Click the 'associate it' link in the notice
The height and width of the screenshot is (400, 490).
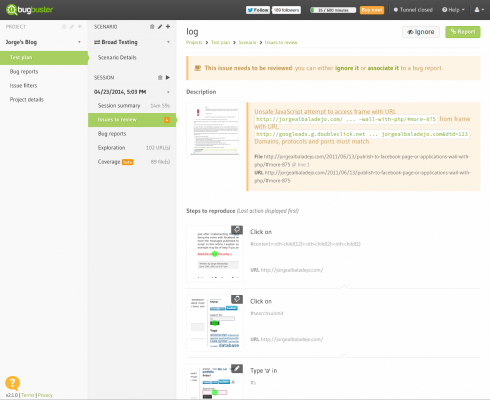383,68
